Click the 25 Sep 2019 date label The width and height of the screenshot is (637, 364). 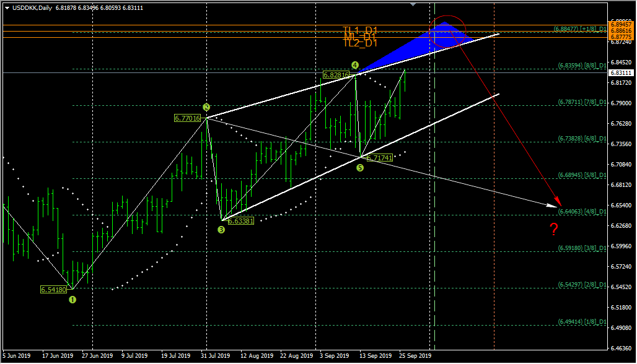[415, 355]
